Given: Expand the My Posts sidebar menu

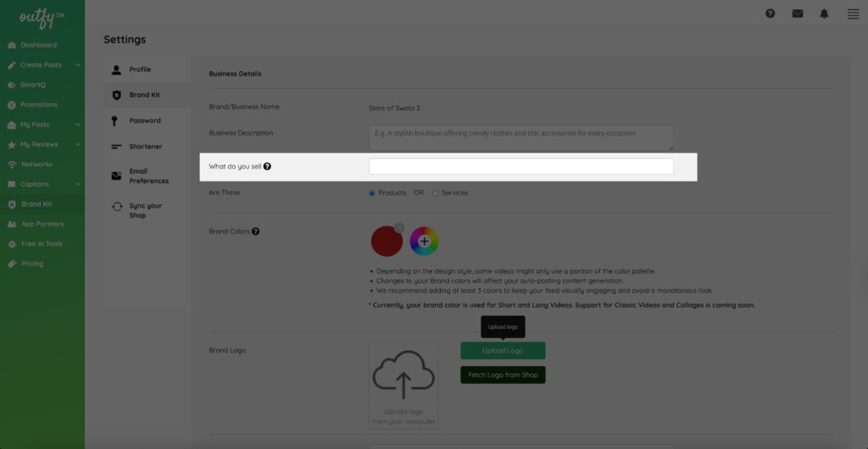Looking at the screenshot, I should point(78,125).
